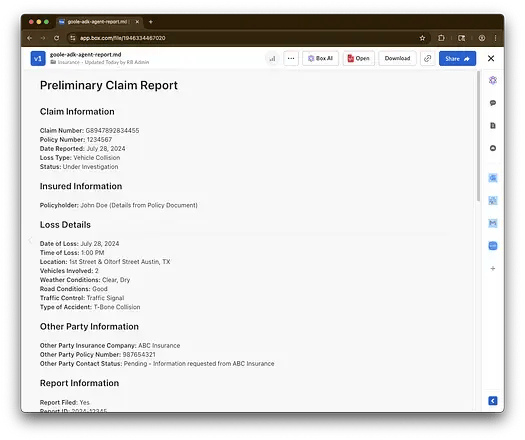The height and width of the screenshot is (440, 525).
Task: Open the mail integration icon in sidebar
Action: (493, 223)
